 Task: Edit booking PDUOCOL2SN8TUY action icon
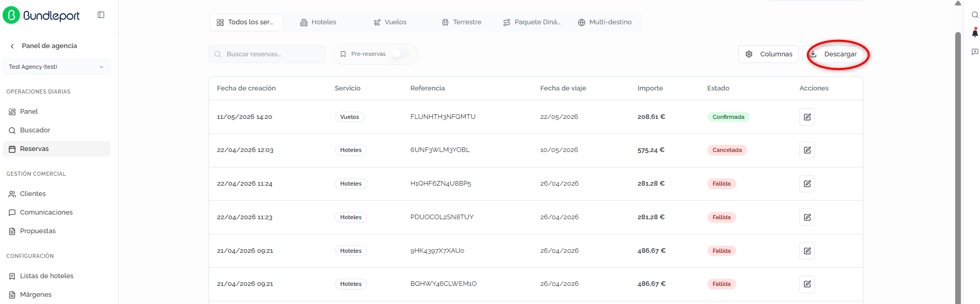pyautogui.click(x=807, y=217)
